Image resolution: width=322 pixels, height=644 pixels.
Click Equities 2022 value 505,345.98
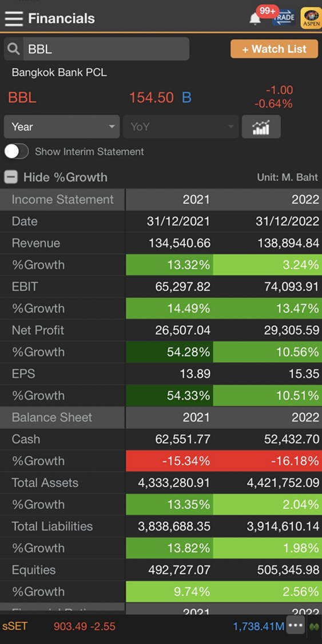click(x=288, y=570)
